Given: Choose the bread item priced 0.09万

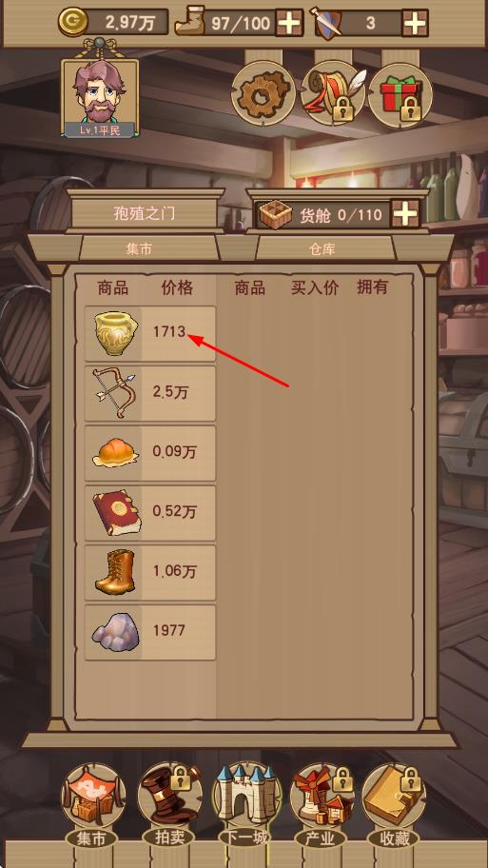Looking at the screenshot, I should click(150, 453).
